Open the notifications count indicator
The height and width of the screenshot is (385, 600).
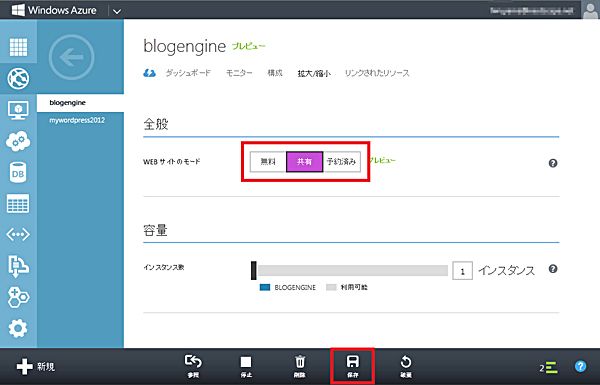(x=549, y=368)
